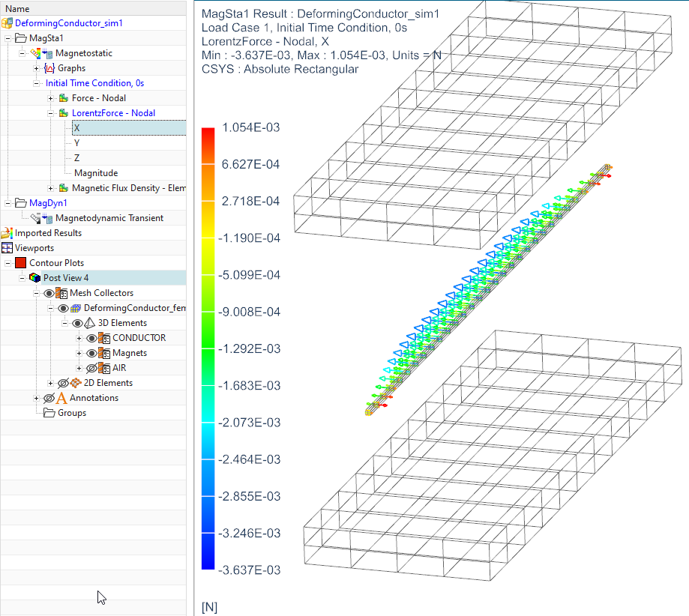The image size is (689, 616).
Task: Click the Name column header
Action: coord(17,8)
